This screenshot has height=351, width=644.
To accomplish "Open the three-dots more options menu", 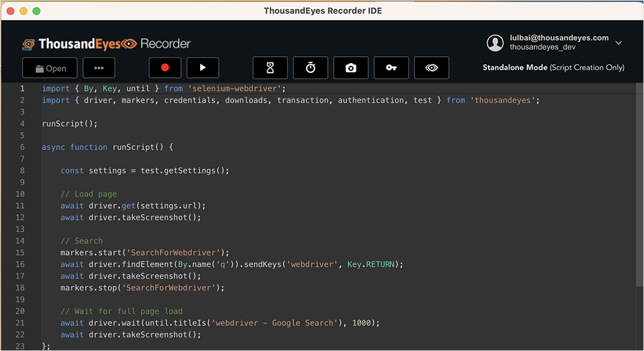I will (x=99, y=68).
